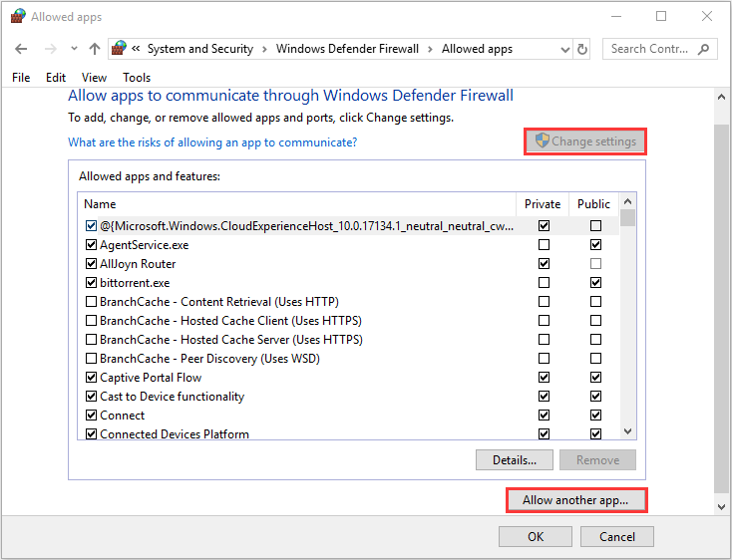Click the Change settings button
Viewport: 732px width, 560px height.
pos(585,141)
